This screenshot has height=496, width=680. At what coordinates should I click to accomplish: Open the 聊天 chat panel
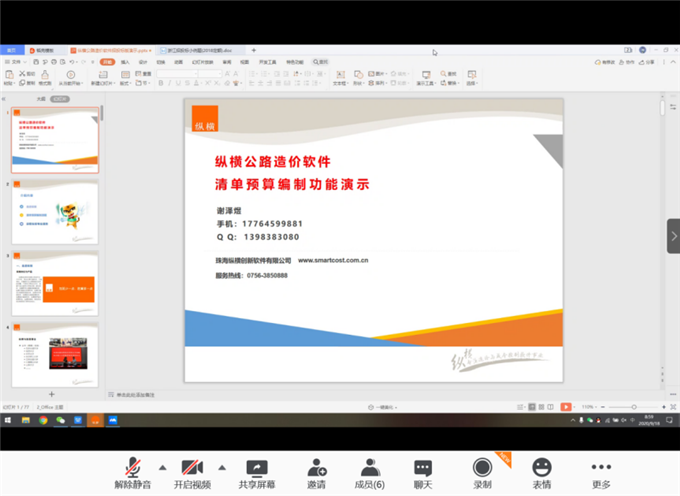423,473
